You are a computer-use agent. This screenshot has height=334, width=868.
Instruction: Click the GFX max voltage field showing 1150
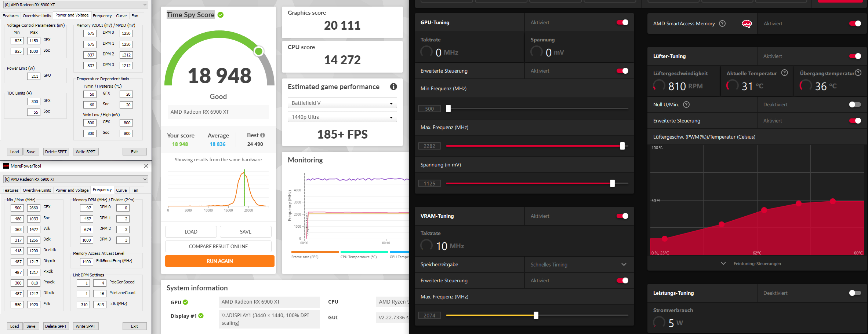34,41
